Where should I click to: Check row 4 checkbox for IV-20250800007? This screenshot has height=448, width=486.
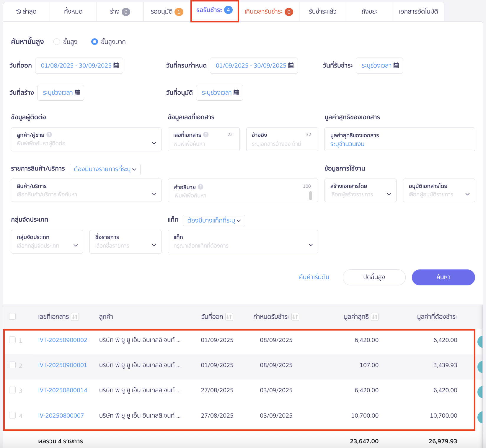(12, 415)
